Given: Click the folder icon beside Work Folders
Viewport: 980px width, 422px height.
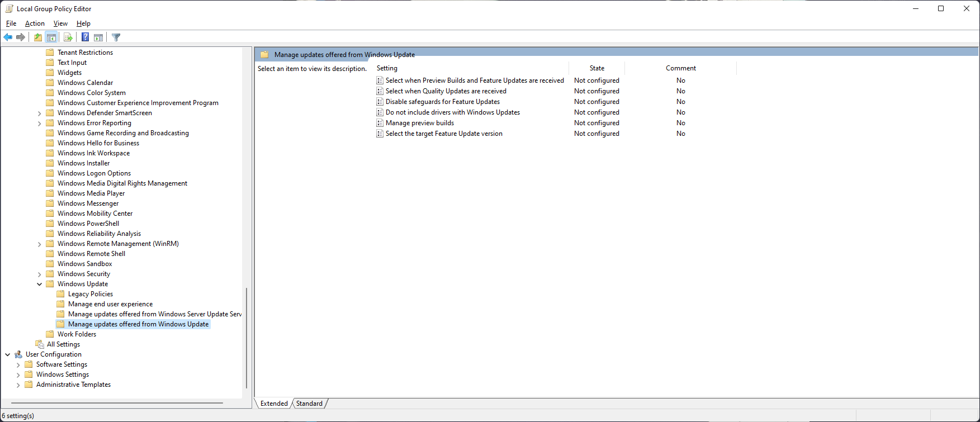Looking at the screenshot, I should click(50, 334).
